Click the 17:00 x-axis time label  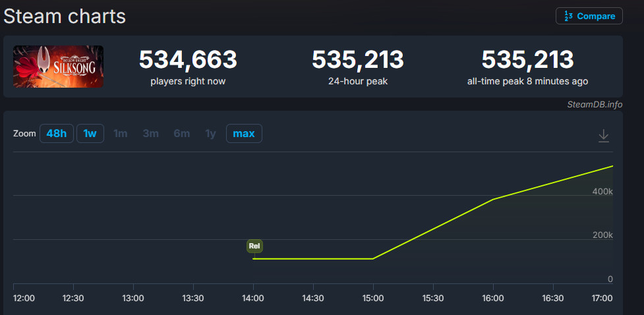(602, 299)
